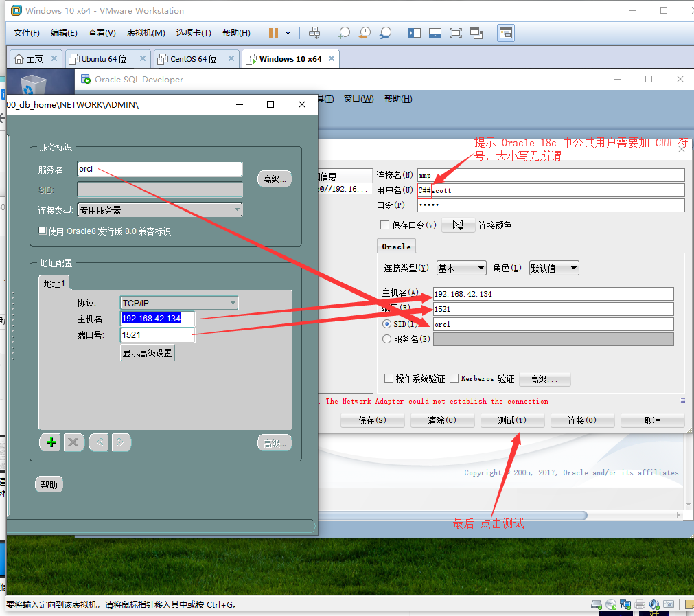Image resolution: width=694 pixels, height=616 pixels.
Task: Go to previous address arrow button
Action: (x=99, y=442)
